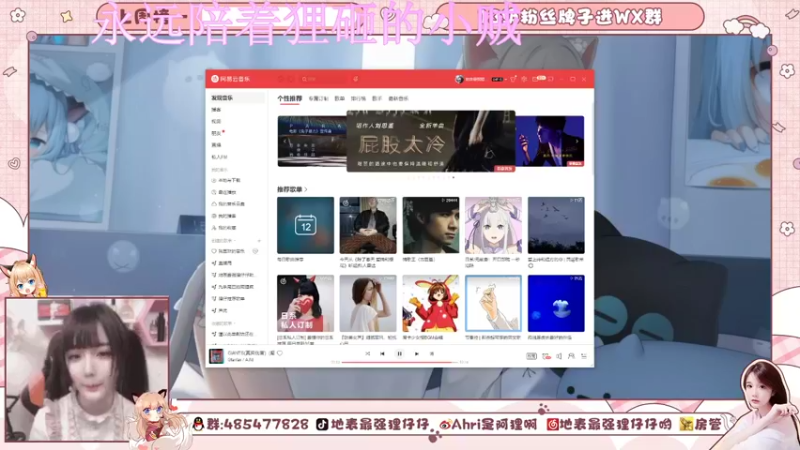
Task: Show lyrics with the 词 button
Action: pyautogui.click(x=432, y=354)
